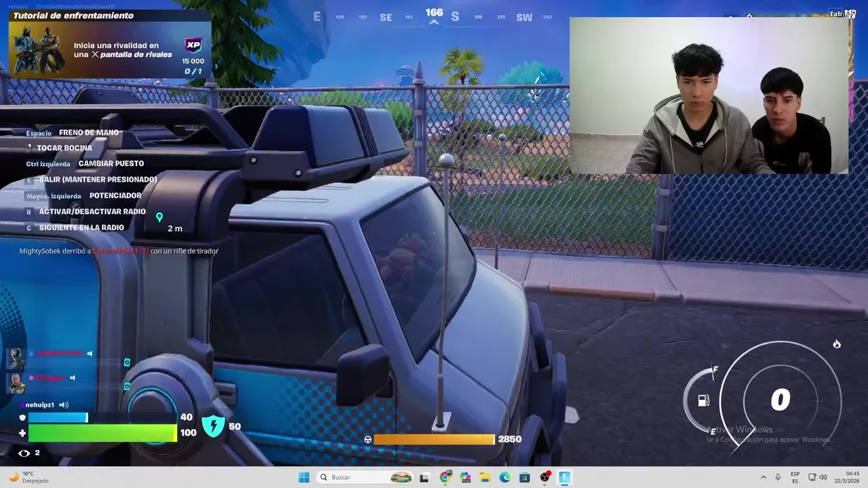This screenshot has height=488, width=868.
Task: Select the Tutorial de enfrentamiento quest title
Action: [73, 16]
